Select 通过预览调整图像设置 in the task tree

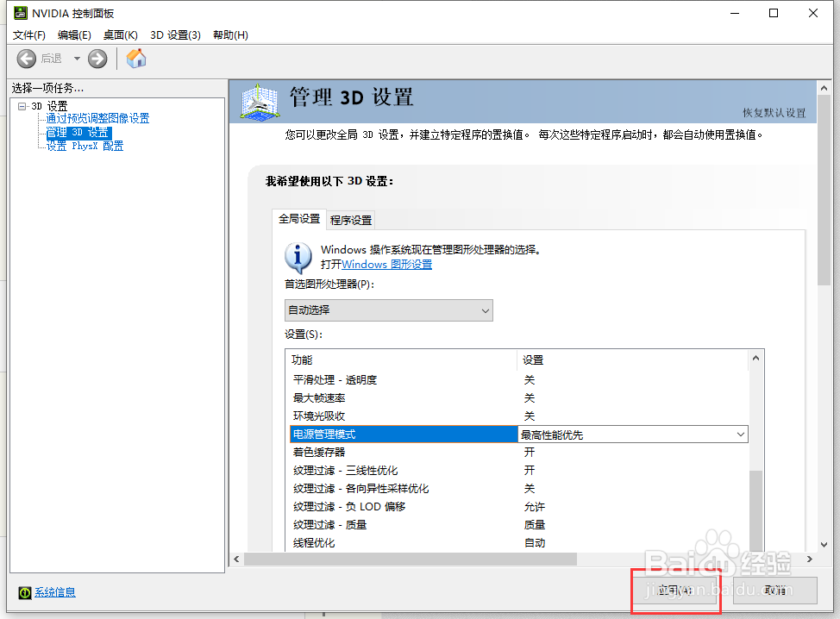[x=96, y=117]
